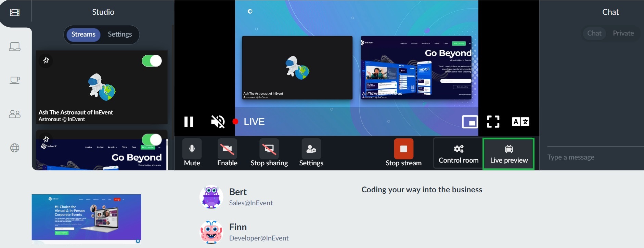
Task: Click Developer@InEvent text
Action: (x=259, y=238)
